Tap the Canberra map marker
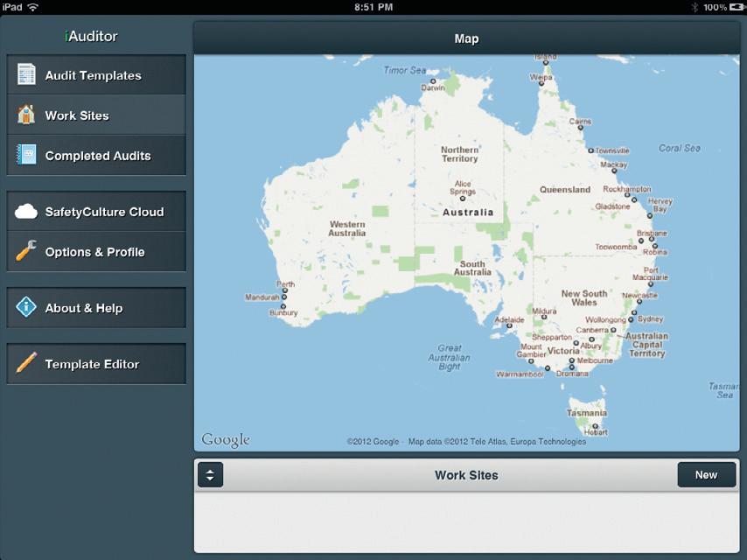Image resolution: width=747 pixels, height=560 pixels. tap(613, 330)
